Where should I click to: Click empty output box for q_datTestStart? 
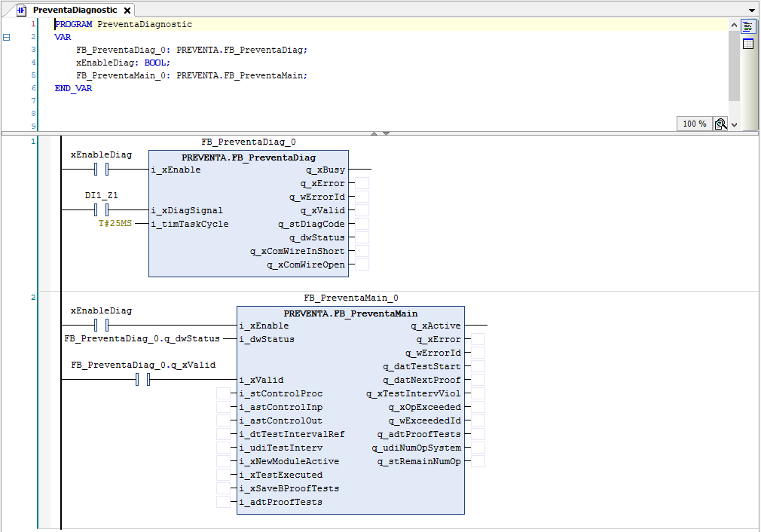click(478, 366)
